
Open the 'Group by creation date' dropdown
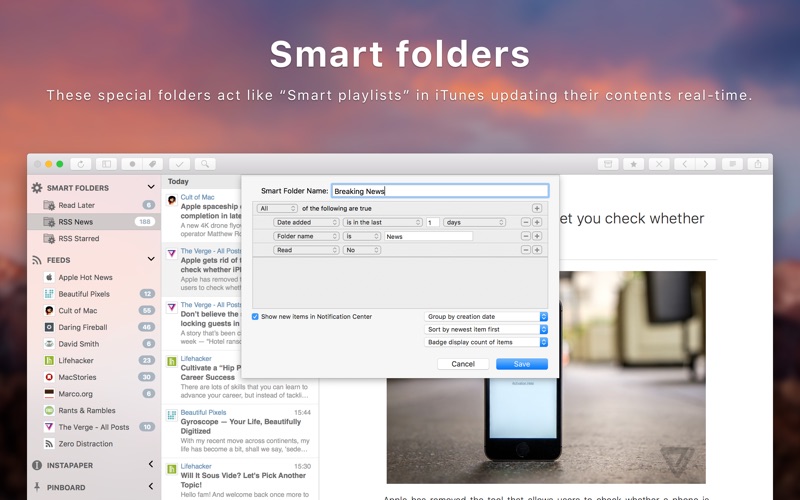(x=487, y=317)
